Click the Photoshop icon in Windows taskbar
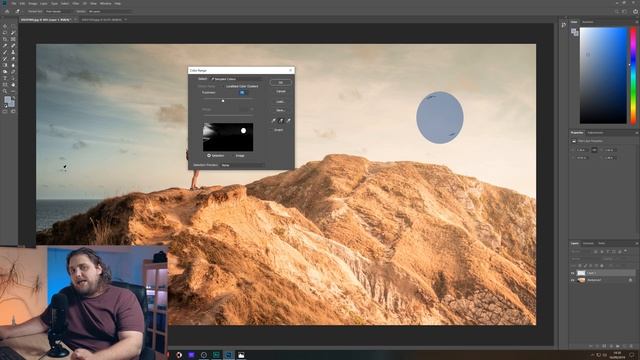The width and height of the screenshot is (640, 360). click(229, 355)
